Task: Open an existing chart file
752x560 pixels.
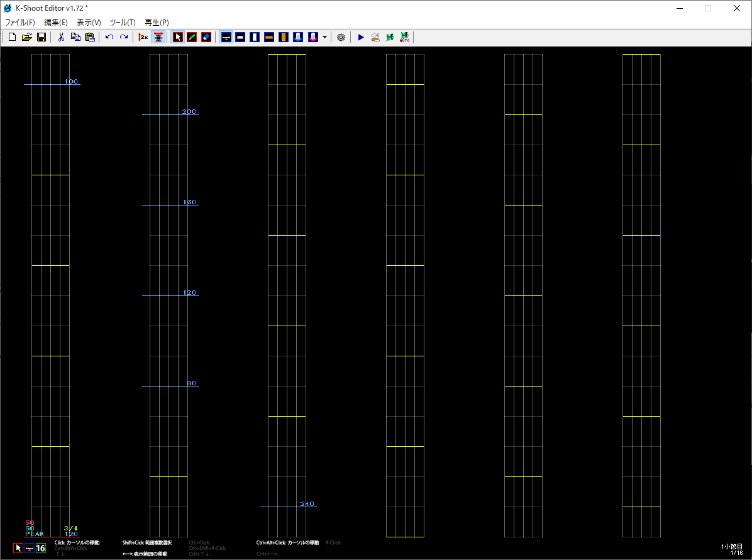Action: tap(27, 37)
